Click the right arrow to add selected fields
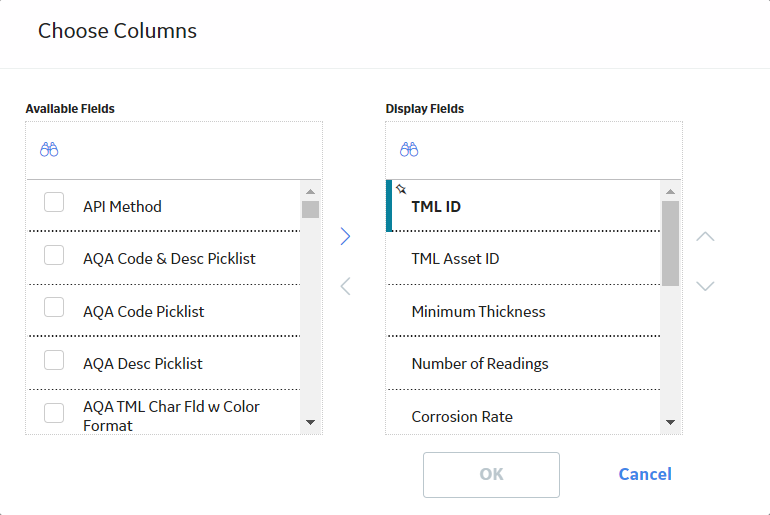 [346, 237]
